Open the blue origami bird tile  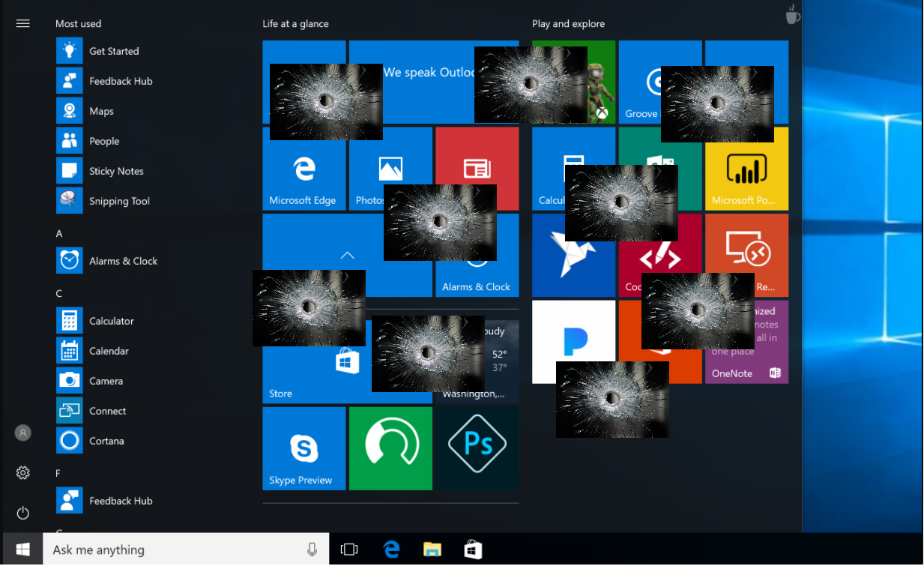point(574,256)
